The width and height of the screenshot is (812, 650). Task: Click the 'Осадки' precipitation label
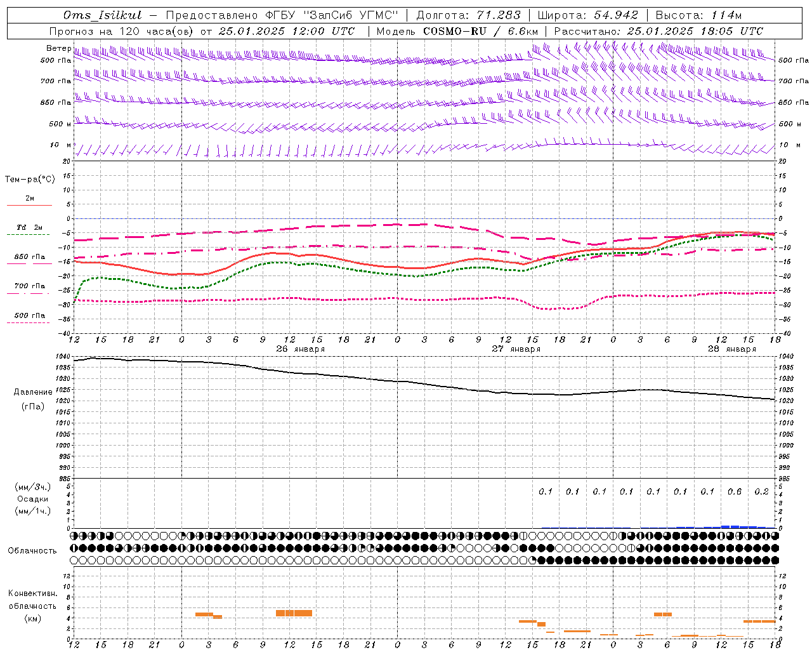(33, 499)
